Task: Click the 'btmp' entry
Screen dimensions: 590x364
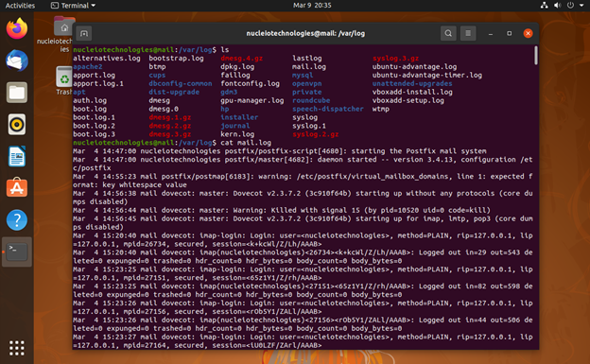Action: [157, 66]
